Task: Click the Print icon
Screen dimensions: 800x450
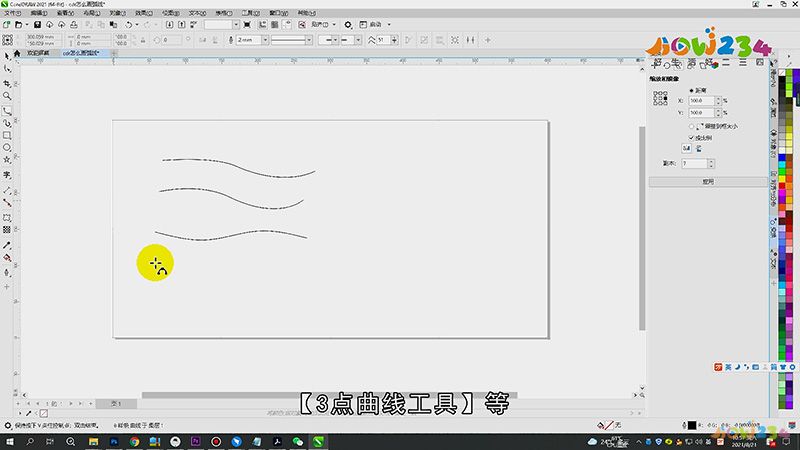Action: click(74, 24)
